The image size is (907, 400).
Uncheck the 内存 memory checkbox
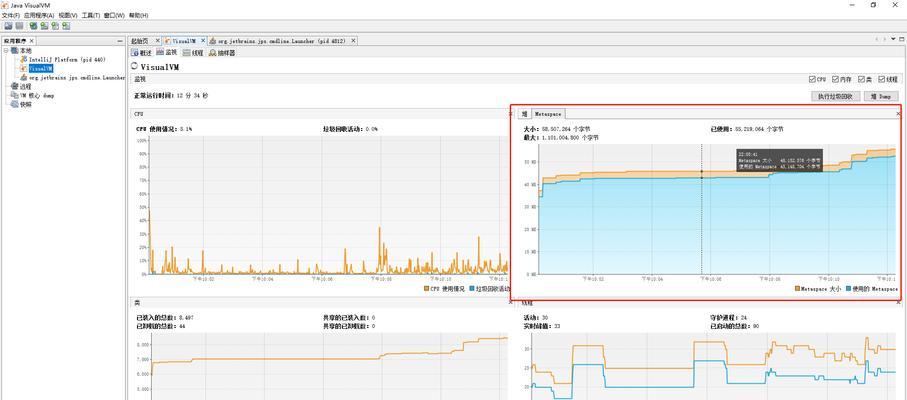pos(835,79)
